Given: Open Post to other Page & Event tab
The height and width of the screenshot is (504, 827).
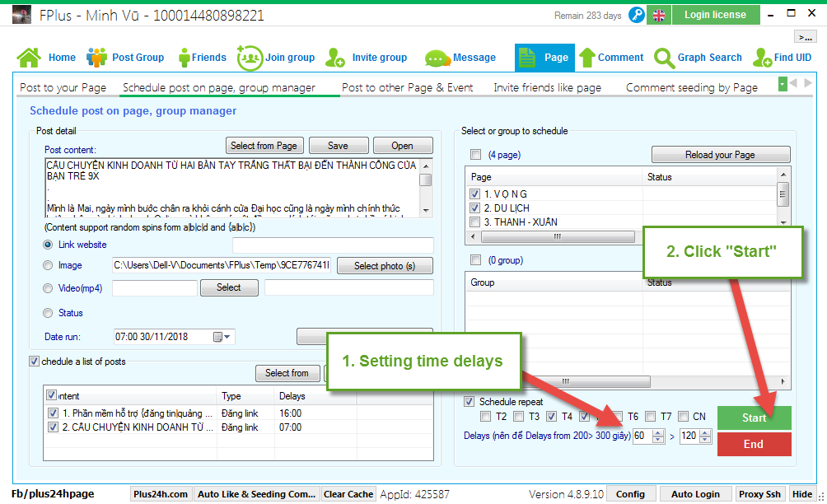Looking at the screenshot, I should tap(407, 87).
